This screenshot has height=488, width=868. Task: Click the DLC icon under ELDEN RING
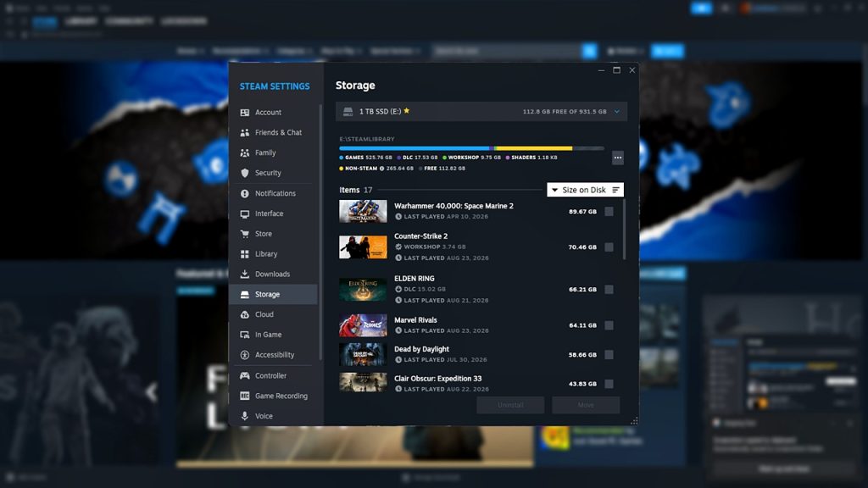tap(398, 289)
